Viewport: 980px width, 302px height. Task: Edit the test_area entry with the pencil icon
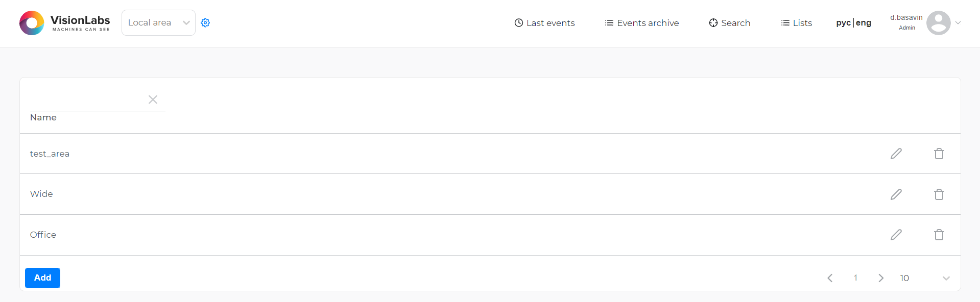tap(896, 154)
